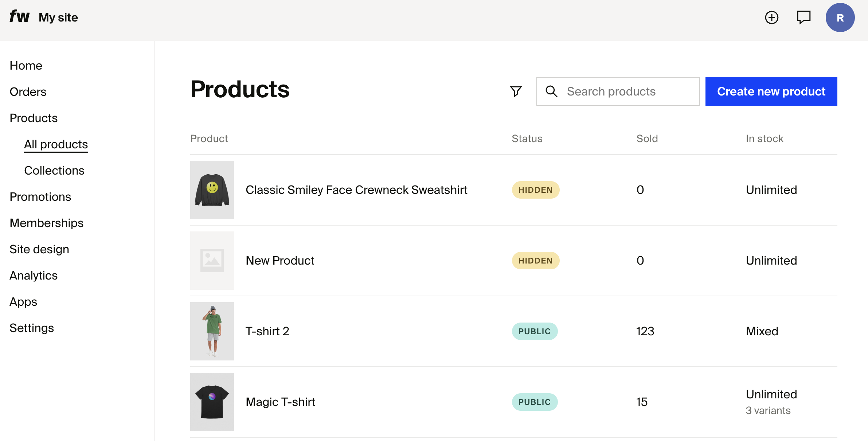Click the My site title link

tap(58, 17)
